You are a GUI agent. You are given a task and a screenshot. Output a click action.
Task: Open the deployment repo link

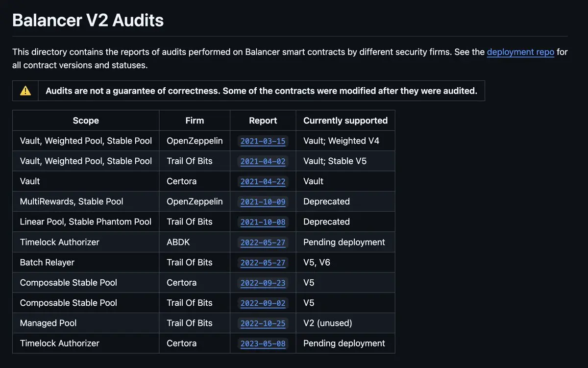520,52
